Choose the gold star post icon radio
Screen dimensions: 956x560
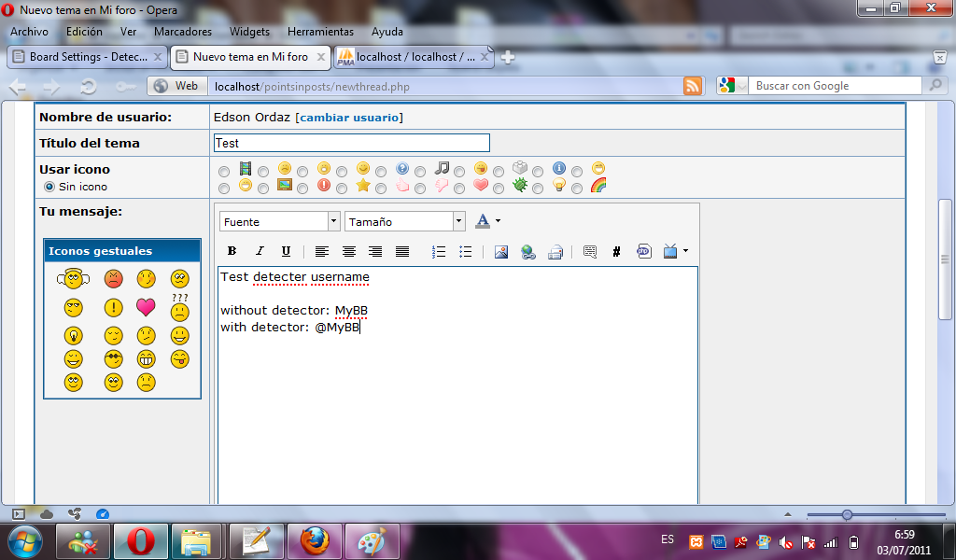pyautogui.click(x=342, y=188)
